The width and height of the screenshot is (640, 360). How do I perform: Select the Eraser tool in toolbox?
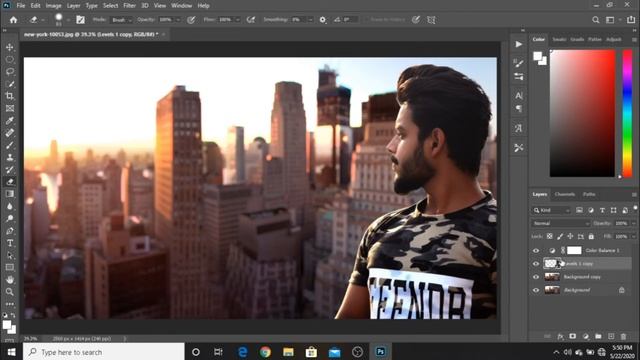[x=9, y=182]
